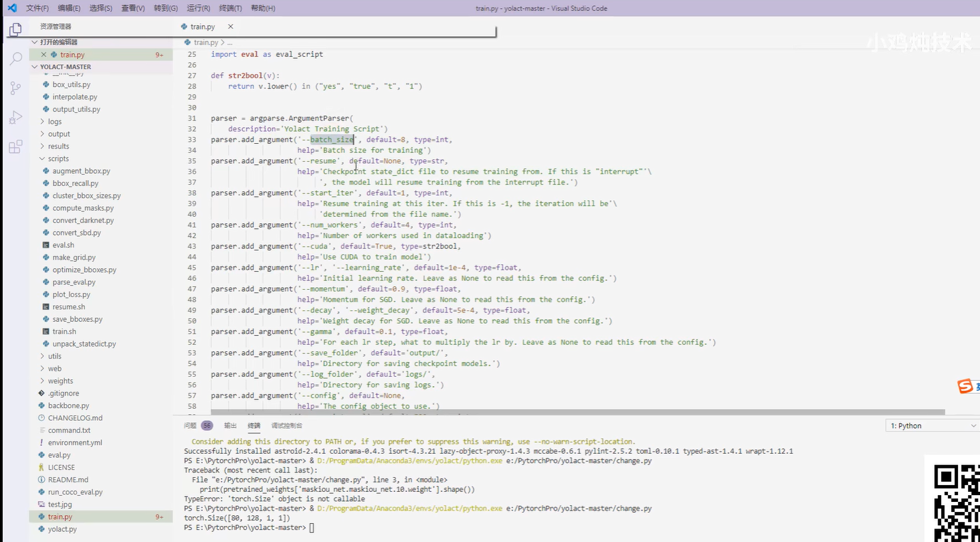This screenshot has height=542, width=980.
Task: Switch to the 输出 panel tab
Action: [230, 426]
